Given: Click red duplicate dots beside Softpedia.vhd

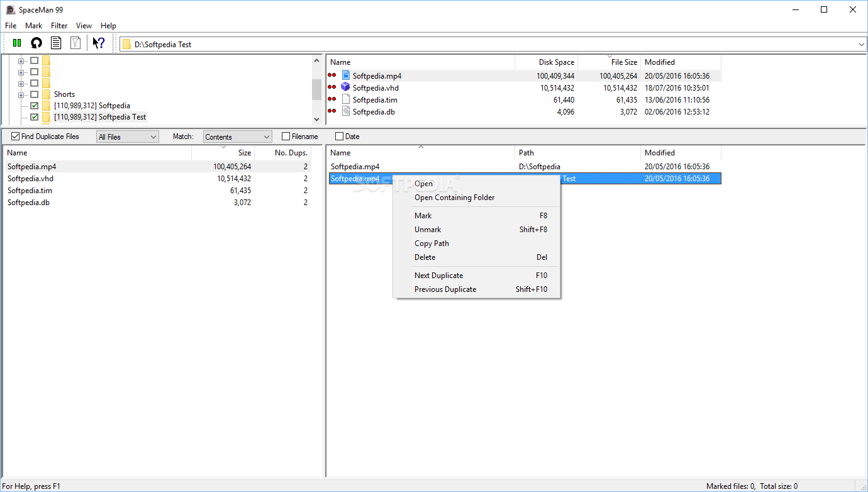Looking at the screenshot, I should [x=332, y=87].
